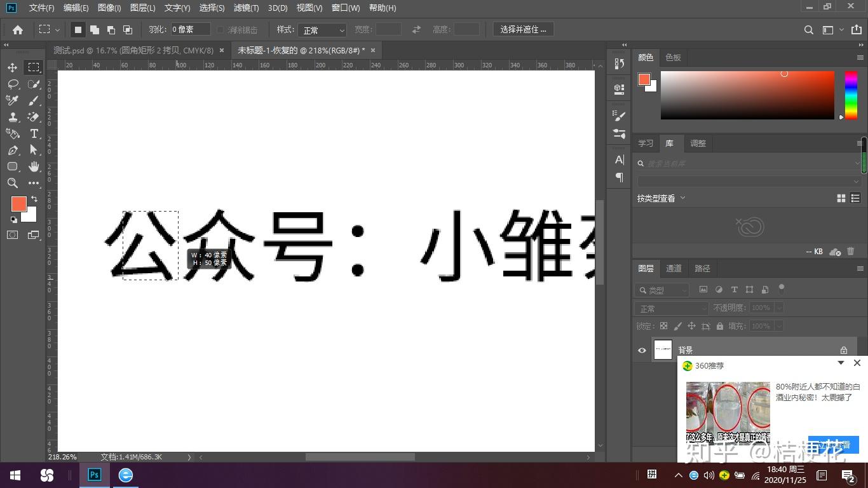Select the Move tool

tap(13, 67)
